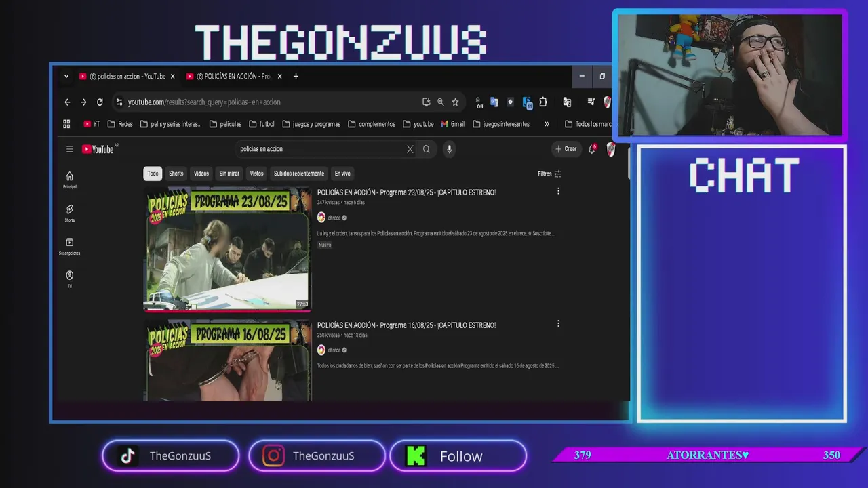Screen dimensions: 868x488
Task: Start voice search with the microphone
Action: [x=449, y=149]
